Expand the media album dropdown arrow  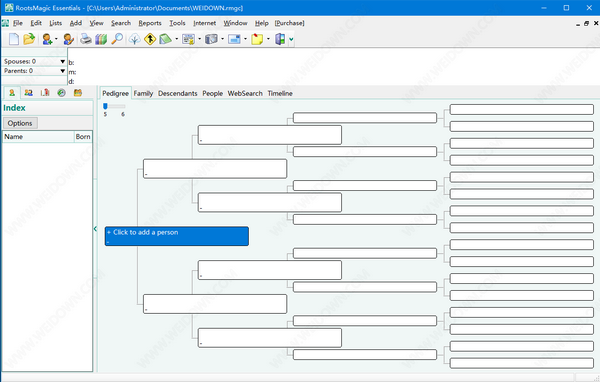222,39
